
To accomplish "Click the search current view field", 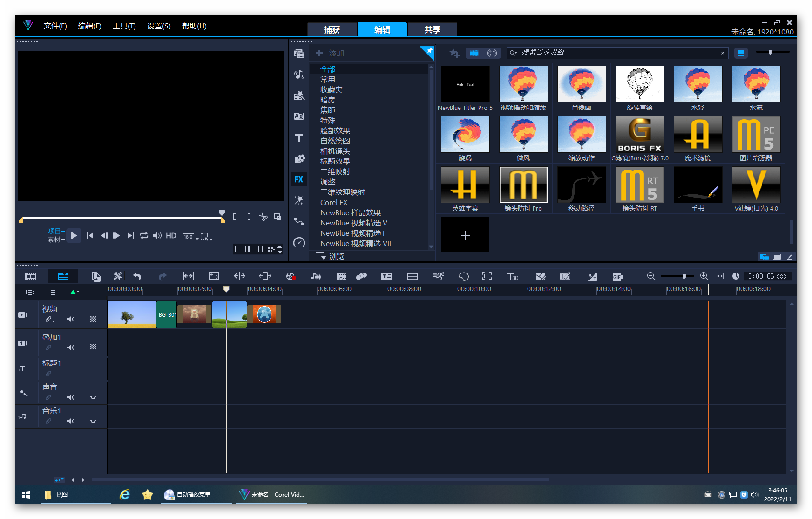I will pos(617,53).
